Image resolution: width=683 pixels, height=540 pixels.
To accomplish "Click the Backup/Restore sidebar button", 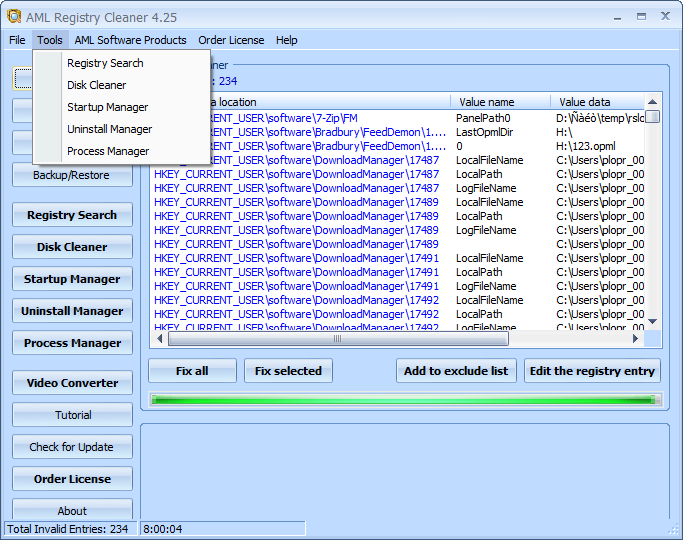I will [x=72, y=175].
